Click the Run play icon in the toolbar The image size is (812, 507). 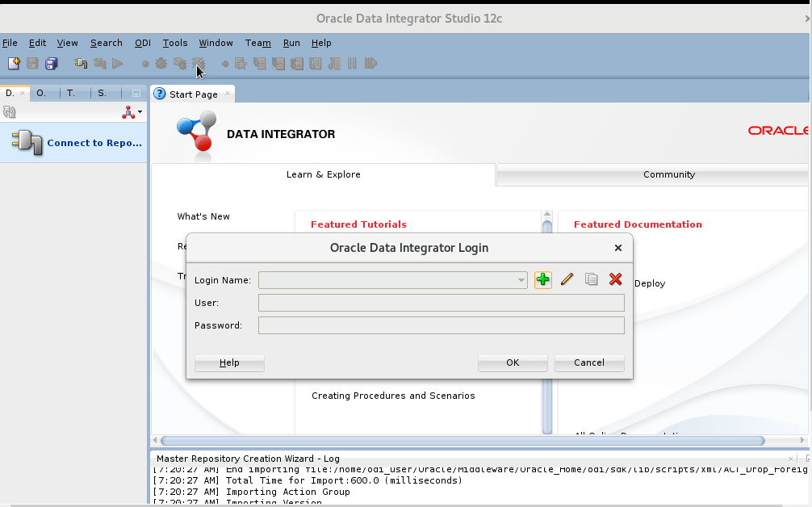click(x=117, y=63)
